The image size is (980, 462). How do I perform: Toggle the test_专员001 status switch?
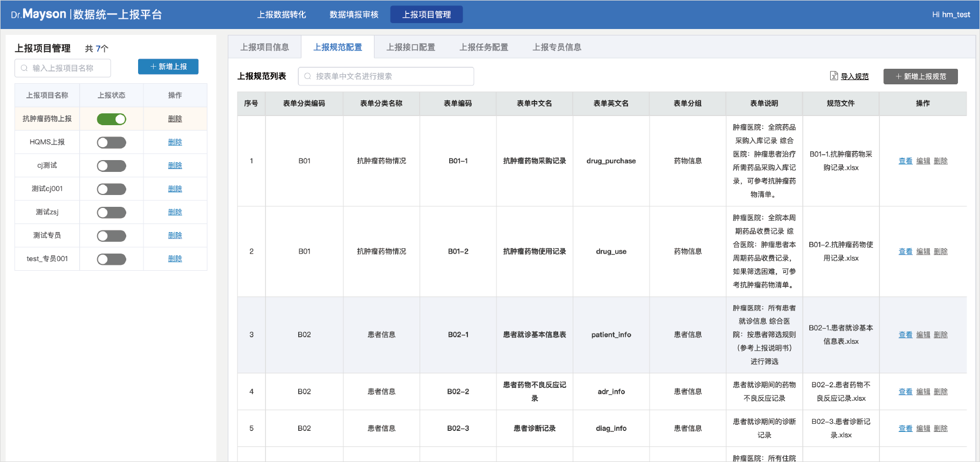111,259
